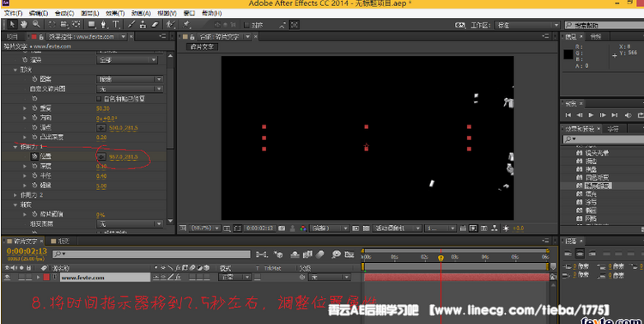Screen dimensions: 644x324
Task: Select the Roto Brush tool
Action: [171, 25]
